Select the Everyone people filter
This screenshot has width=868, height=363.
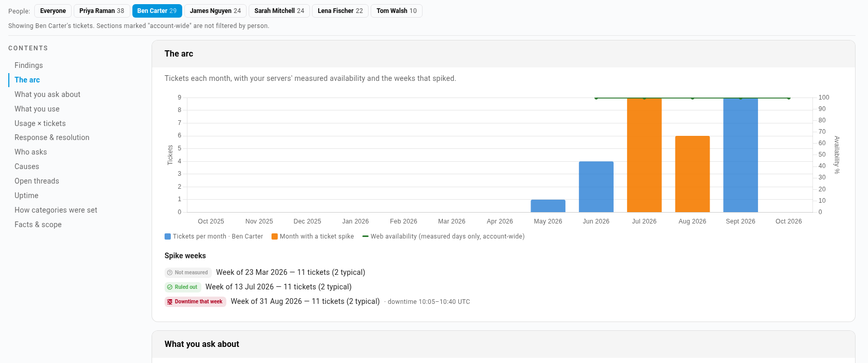coord(53,11)
